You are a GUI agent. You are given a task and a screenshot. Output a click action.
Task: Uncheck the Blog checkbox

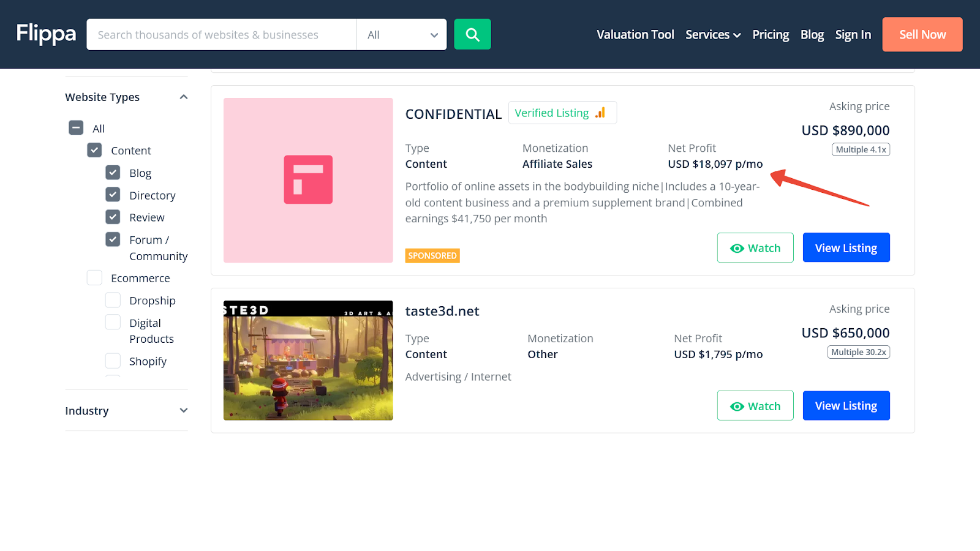coord(113,173)
